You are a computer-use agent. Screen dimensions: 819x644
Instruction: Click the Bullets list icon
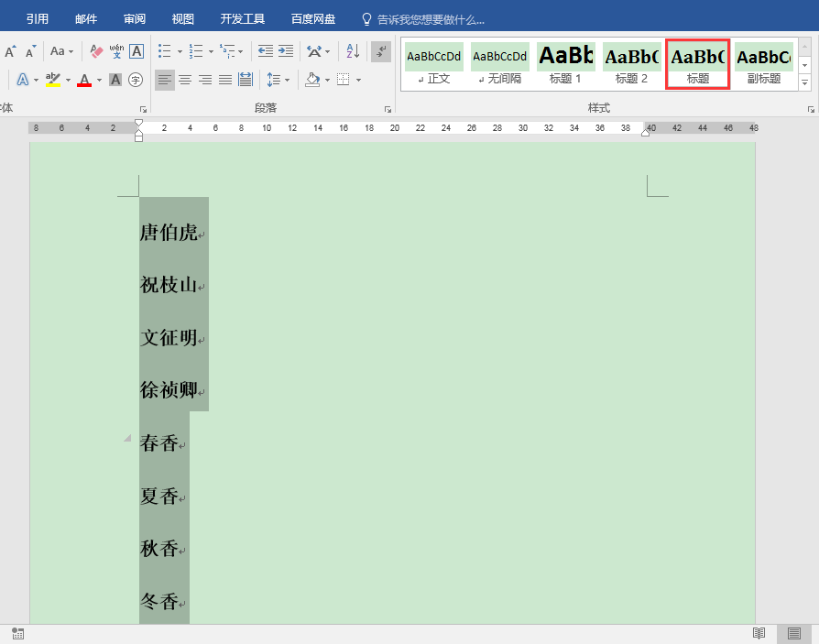pos(165,51)
